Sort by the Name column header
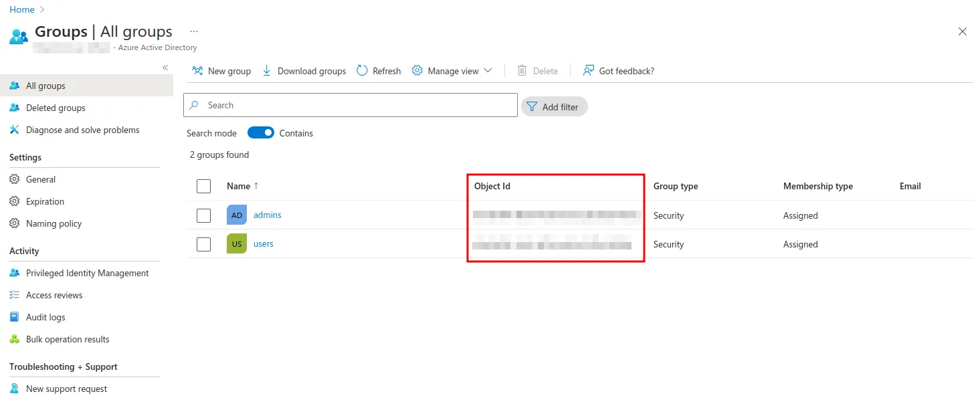 (x=239, y=186)
